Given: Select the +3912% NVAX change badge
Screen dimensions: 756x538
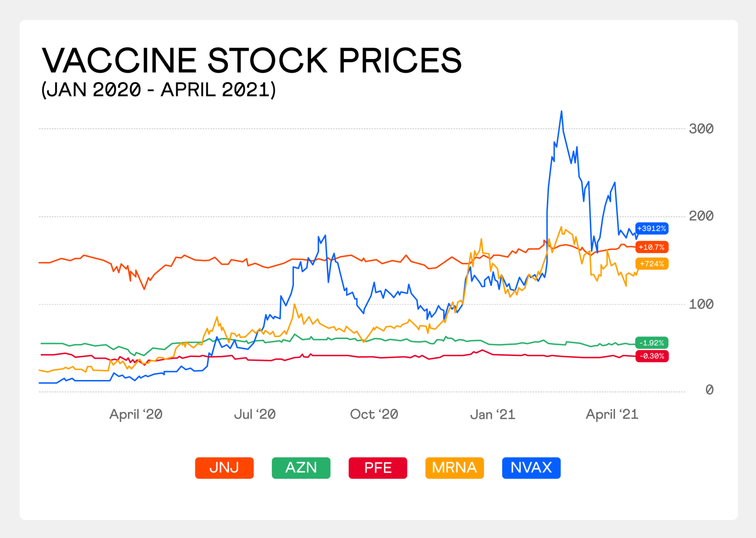Looking at the screenshot, I should (652, 229).
